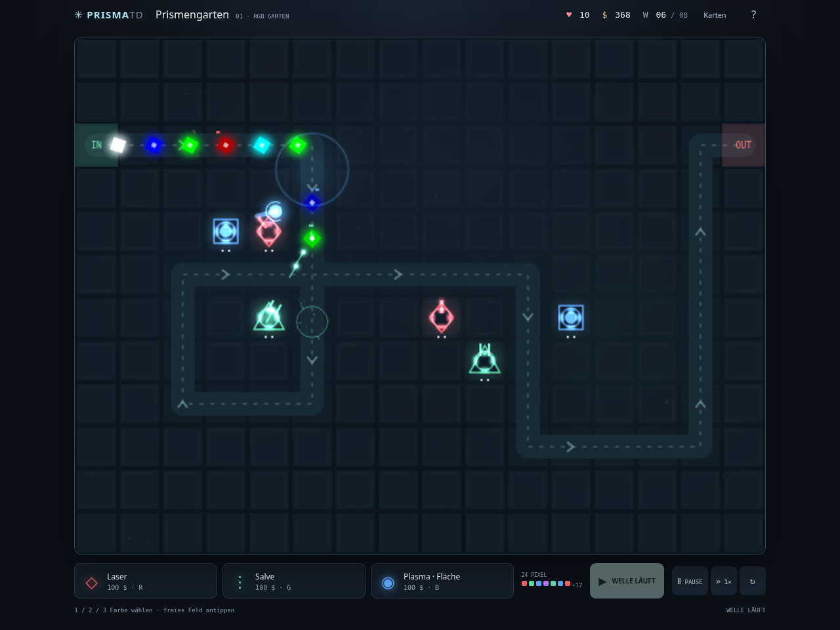Click the green IN entry tile
Screen dimensions: 840x630
coord(96,145)
